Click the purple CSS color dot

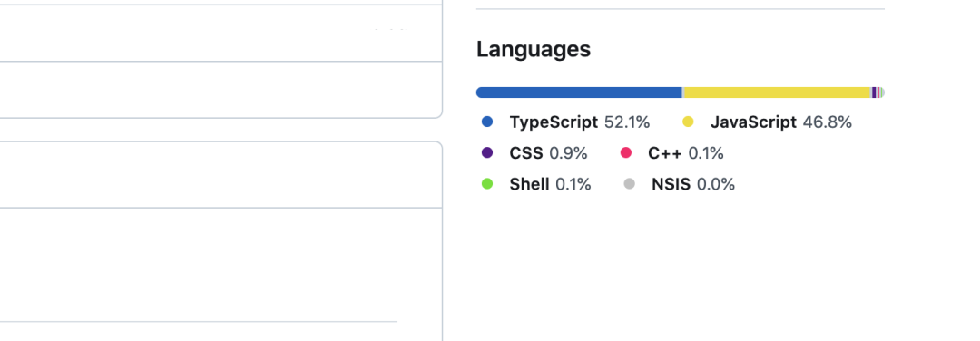coord(487,153)
